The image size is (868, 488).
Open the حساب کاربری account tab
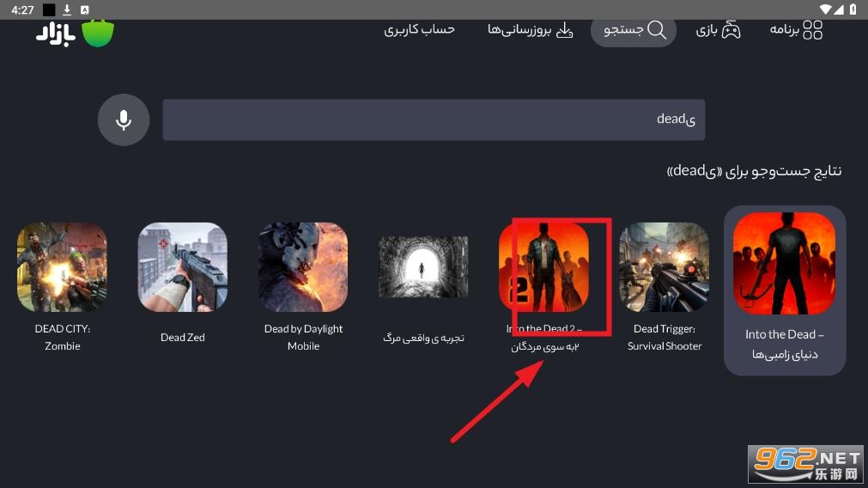[419, 30]
